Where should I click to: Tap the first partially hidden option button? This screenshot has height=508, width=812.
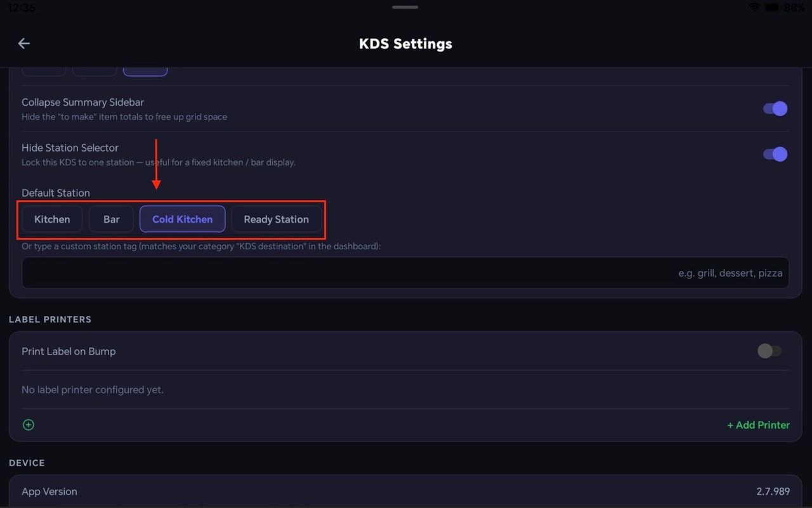[x=44, y=71]
